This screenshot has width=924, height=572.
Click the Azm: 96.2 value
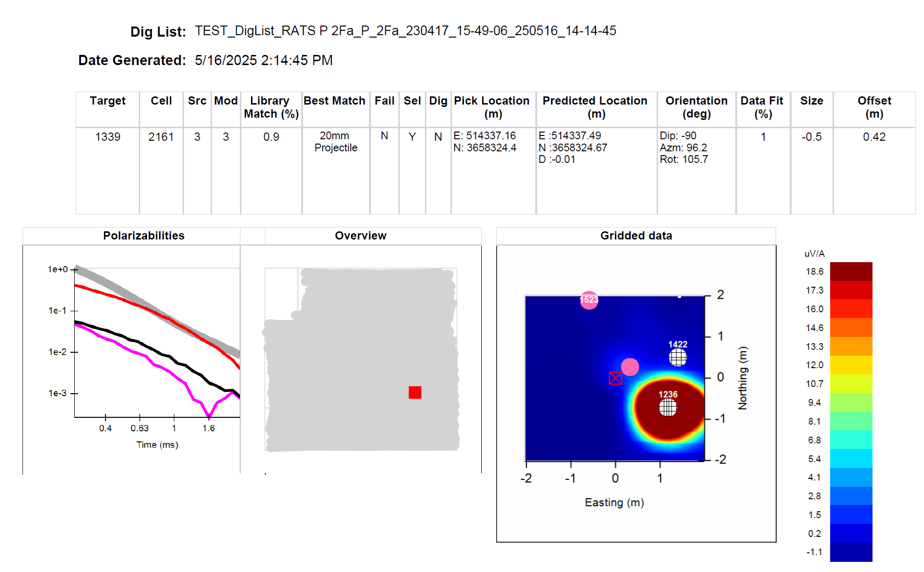tap(683, 147)
